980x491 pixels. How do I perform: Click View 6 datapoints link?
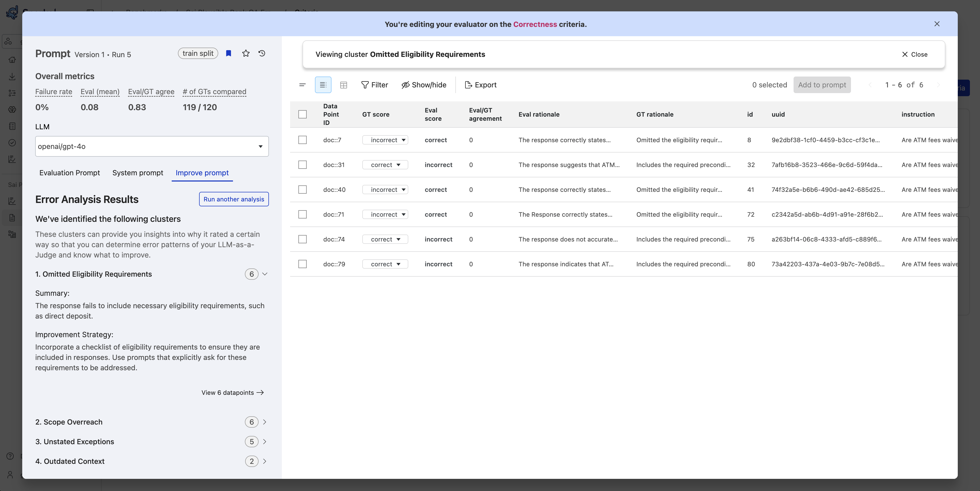(x=232, y=392)
